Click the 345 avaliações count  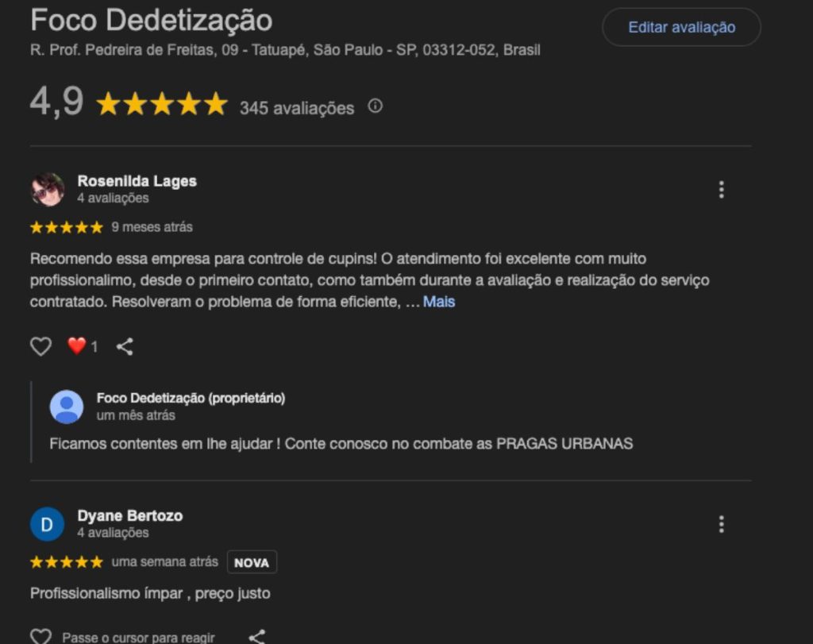point(297,108)
